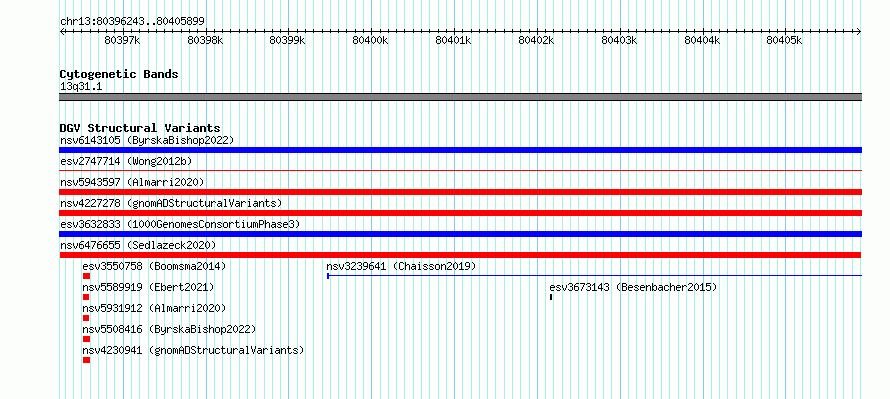Image resolution: width=890 pixels, height=399 pixels.
Task: Click the nsv5931912 Almarri2020 label
Action: (x=154, y=308)
